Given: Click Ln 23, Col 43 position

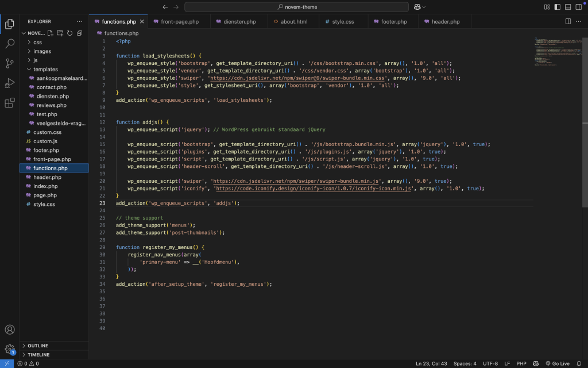Looking at the screenshot, I should (431, 363).
